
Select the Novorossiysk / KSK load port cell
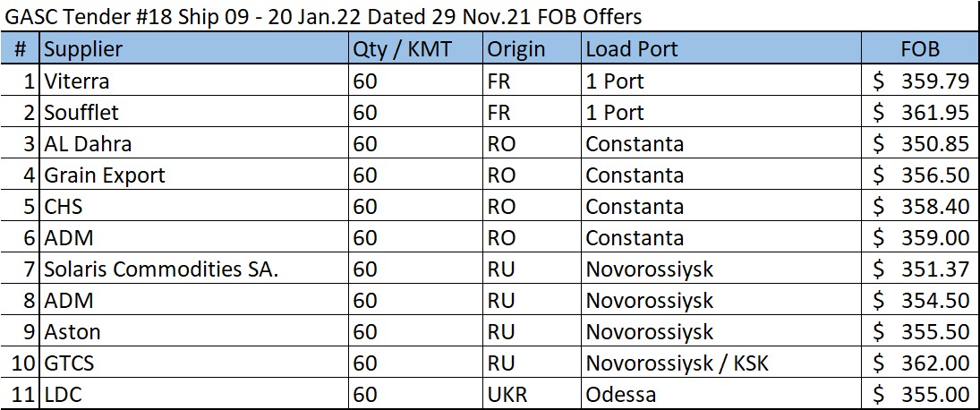tap(677, 363)
